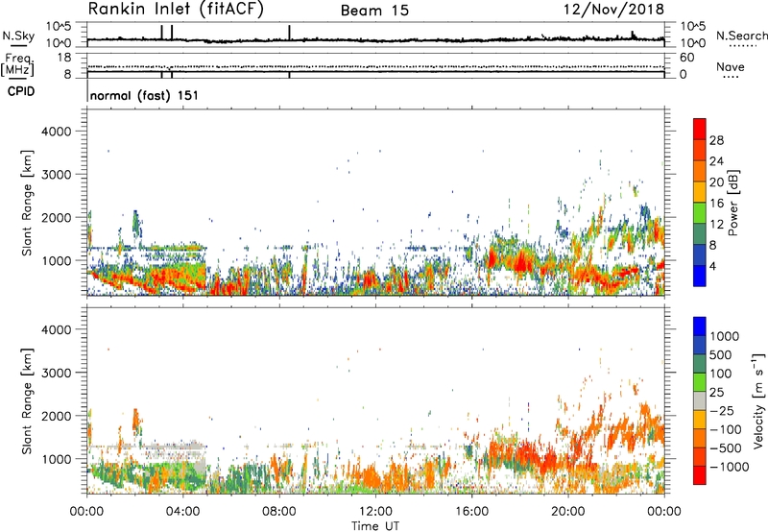Click the 'Velocity [m s-1]' color bar label
Screen dimensions: 768x532
[x=758, y=400]
